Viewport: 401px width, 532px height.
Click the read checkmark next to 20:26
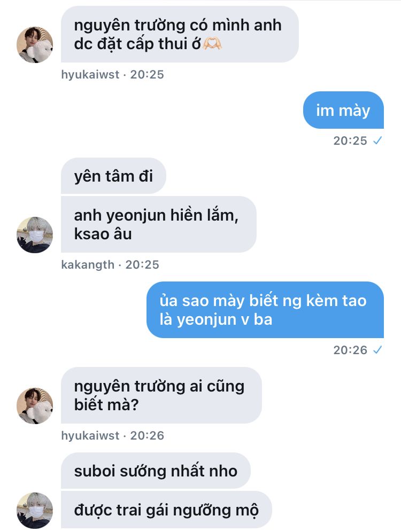point(377,350)
